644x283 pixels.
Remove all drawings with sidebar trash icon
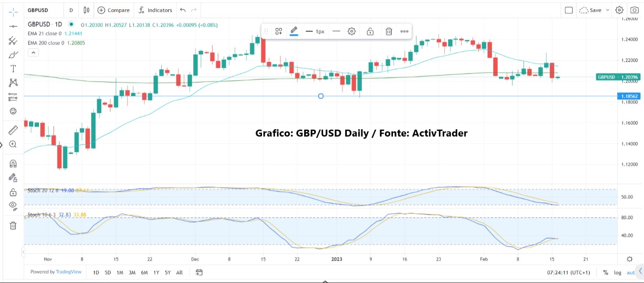13,226
